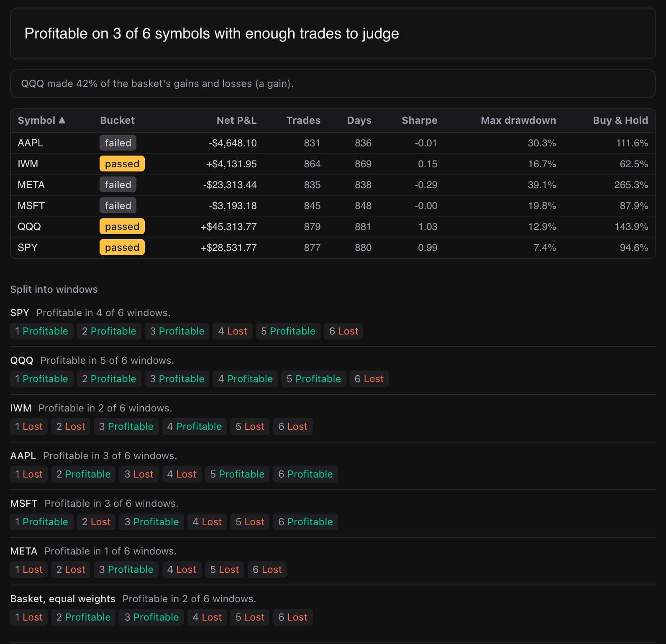666x644 pixels.
Task: Click the "Basket, equal weights" label
Action: (x=63, y=599)
